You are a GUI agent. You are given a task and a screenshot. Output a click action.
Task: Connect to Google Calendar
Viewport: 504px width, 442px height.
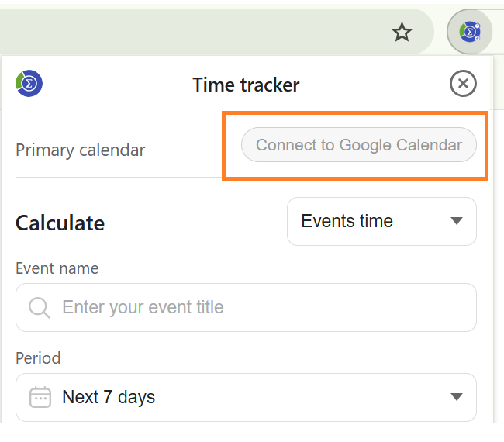click(x=358, y=145)
